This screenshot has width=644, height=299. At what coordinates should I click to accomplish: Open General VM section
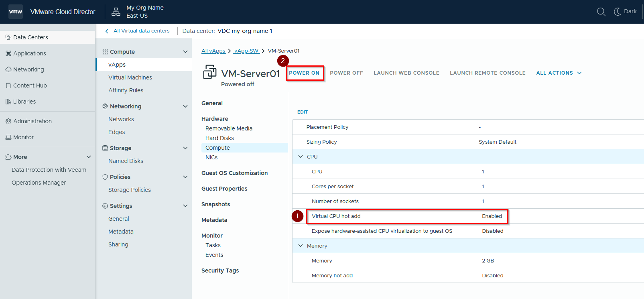tap(212, 103)
